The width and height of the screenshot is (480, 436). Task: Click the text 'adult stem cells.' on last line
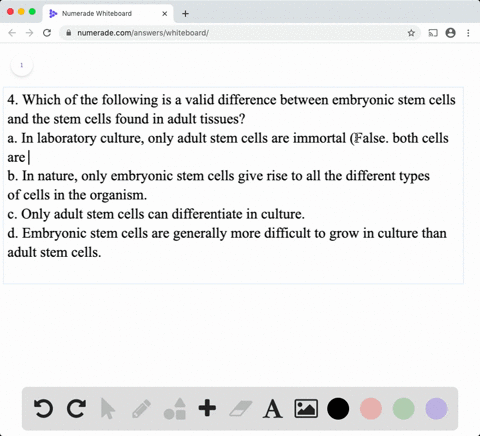54,252
